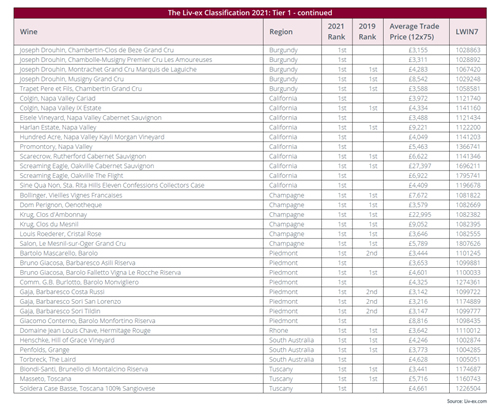Screen dimensions: 500x417
Task: Click the 'Source: Liv-ex.com' caption
Action: 467,401
